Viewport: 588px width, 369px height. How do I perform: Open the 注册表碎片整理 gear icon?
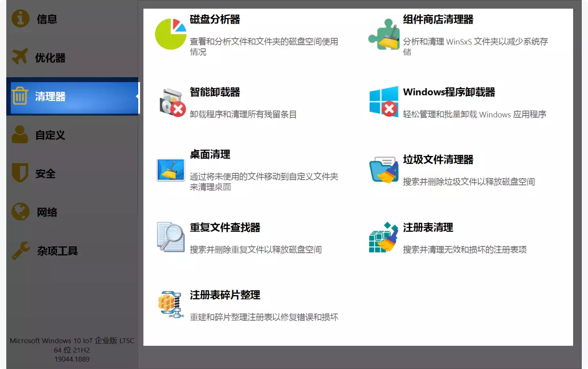tap(170, 305)
